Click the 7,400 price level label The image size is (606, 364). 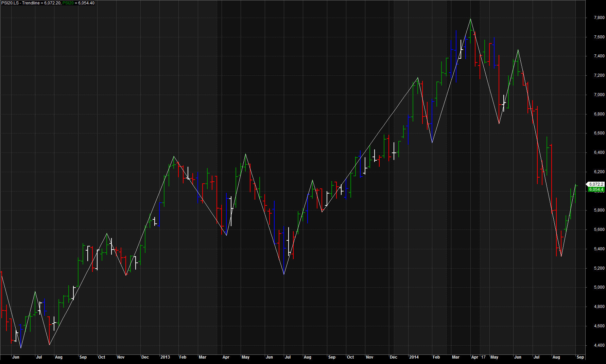(x=599, y=56)
